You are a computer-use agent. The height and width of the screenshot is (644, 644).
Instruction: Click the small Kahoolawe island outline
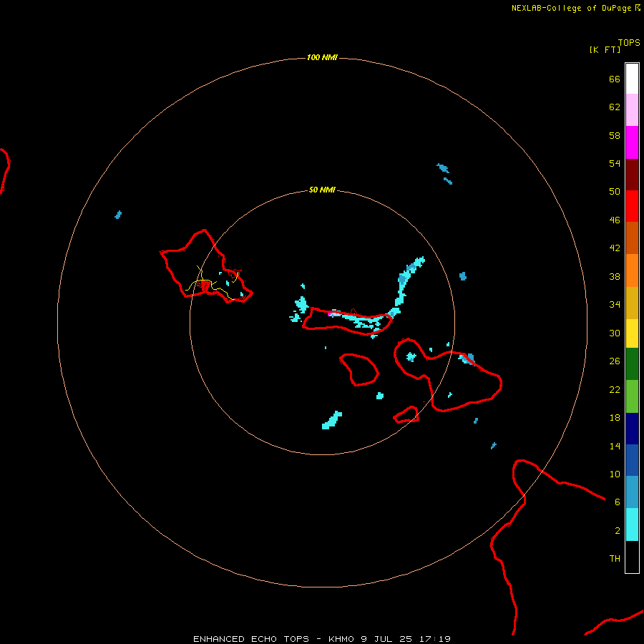(x=406, y=414)
